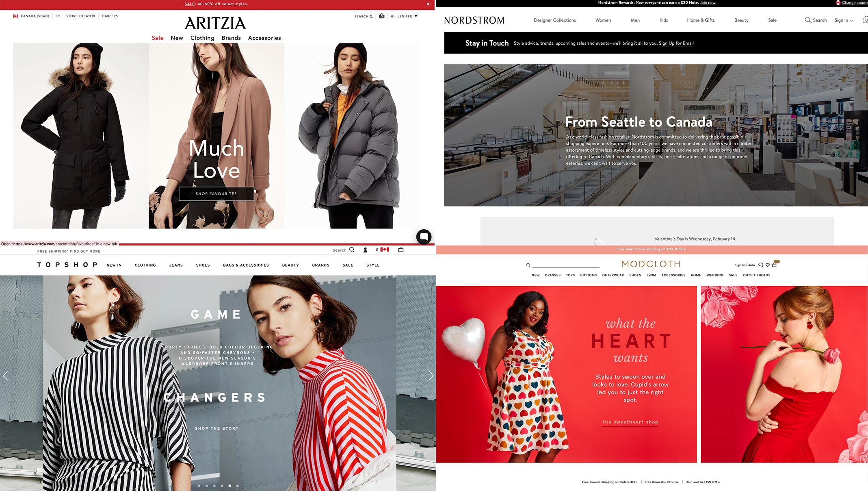Open ModCloth chat speech bubble icon
This screenshot has width=868, height=491.
tap(761, 265)
